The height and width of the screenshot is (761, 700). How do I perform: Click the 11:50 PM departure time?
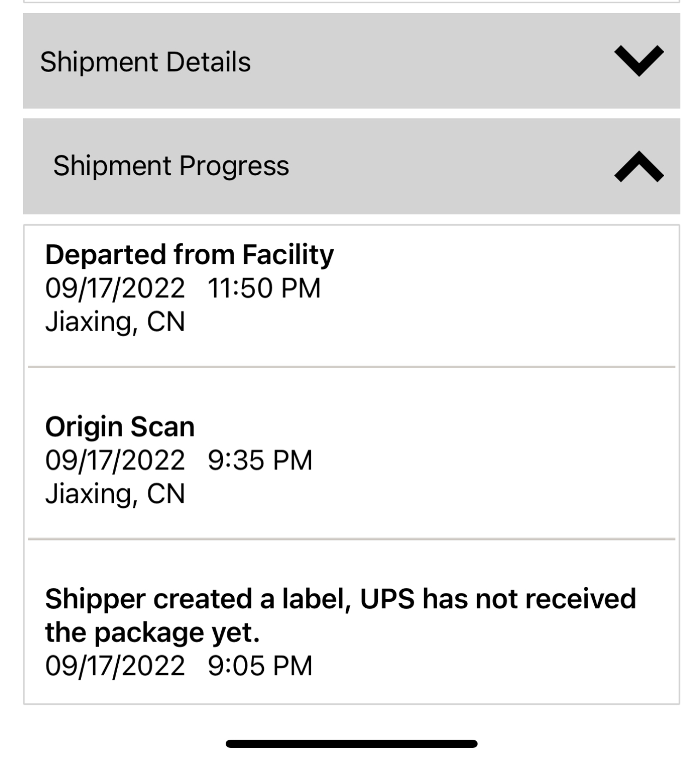pyautogui.click(x=264, y=288)
